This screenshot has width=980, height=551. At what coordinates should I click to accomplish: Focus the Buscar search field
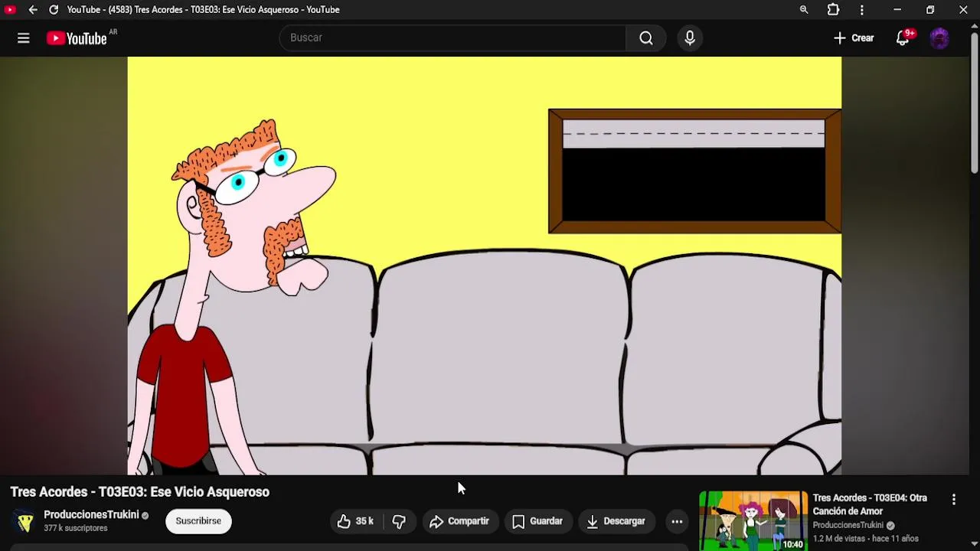click(452, 38)
